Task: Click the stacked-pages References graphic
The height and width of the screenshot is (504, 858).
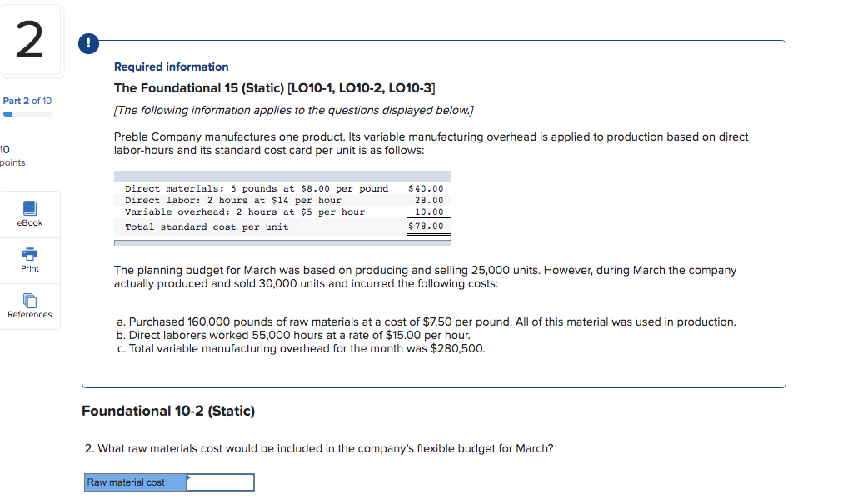Action: point(30,300)
